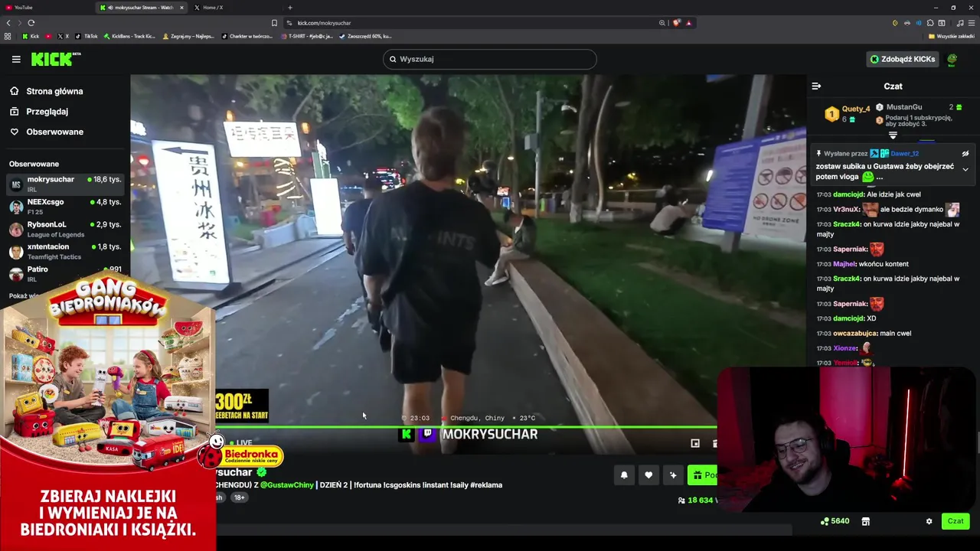Expand the gifted subs leaderboard arrow
The image size is (980, 551).
893,135
